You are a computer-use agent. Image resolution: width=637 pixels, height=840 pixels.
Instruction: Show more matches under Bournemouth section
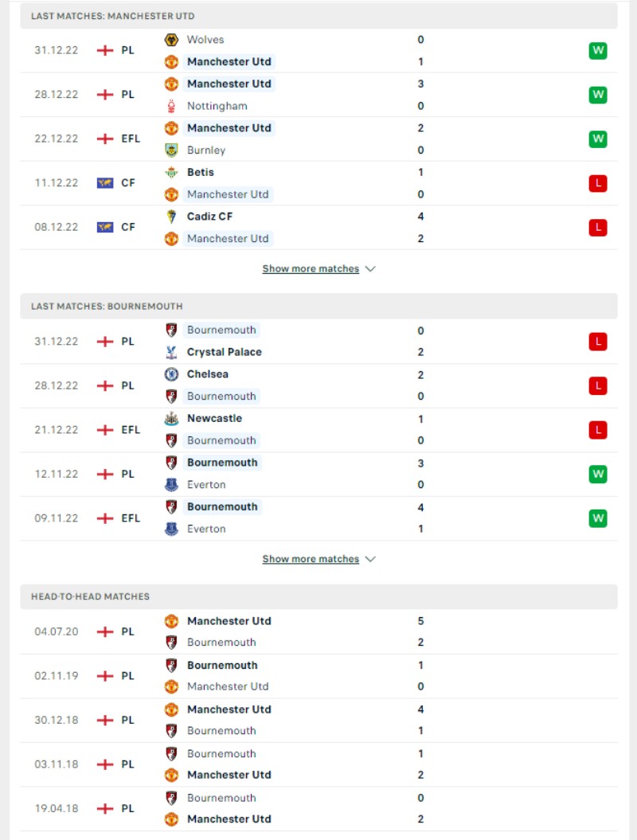[x=311, y=559]
